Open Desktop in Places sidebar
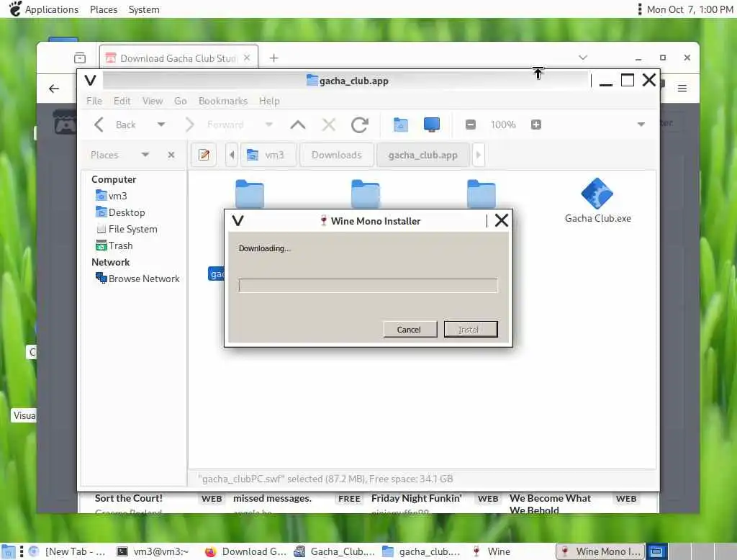 [120, 212]
